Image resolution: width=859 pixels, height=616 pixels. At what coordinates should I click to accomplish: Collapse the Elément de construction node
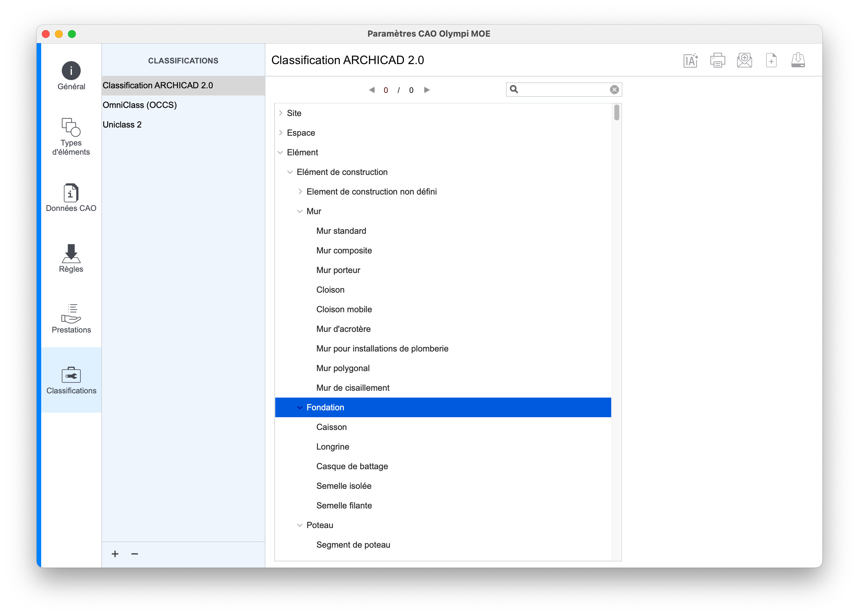point(290,172)
